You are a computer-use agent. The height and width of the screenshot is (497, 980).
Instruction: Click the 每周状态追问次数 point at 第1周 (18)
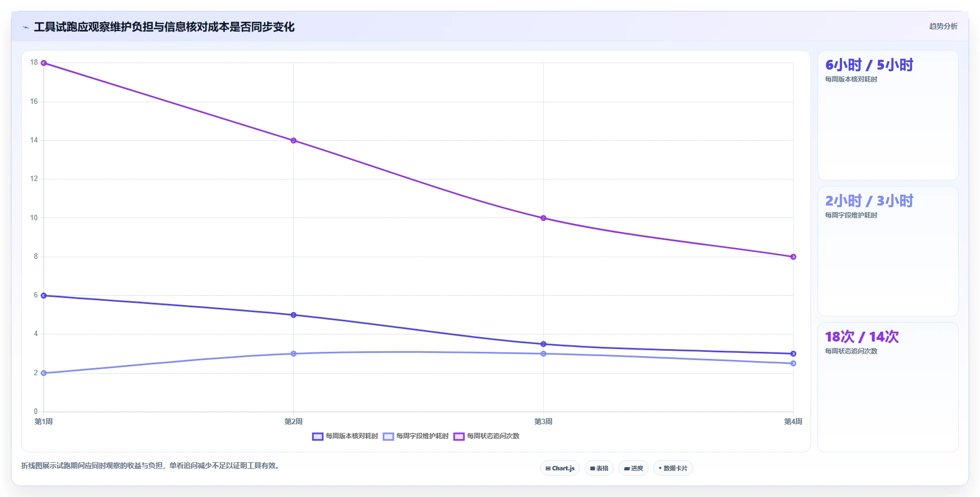[43, 63]
